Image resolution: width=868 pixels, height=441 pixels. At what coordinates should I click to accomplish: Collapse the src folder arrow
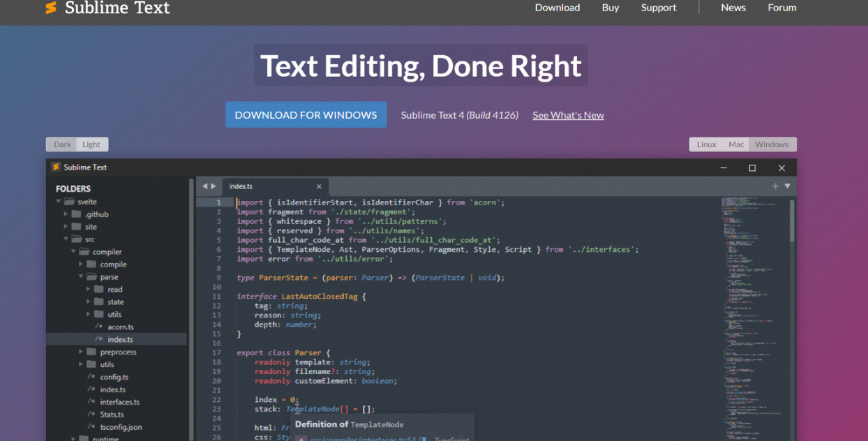coord(66,239)
